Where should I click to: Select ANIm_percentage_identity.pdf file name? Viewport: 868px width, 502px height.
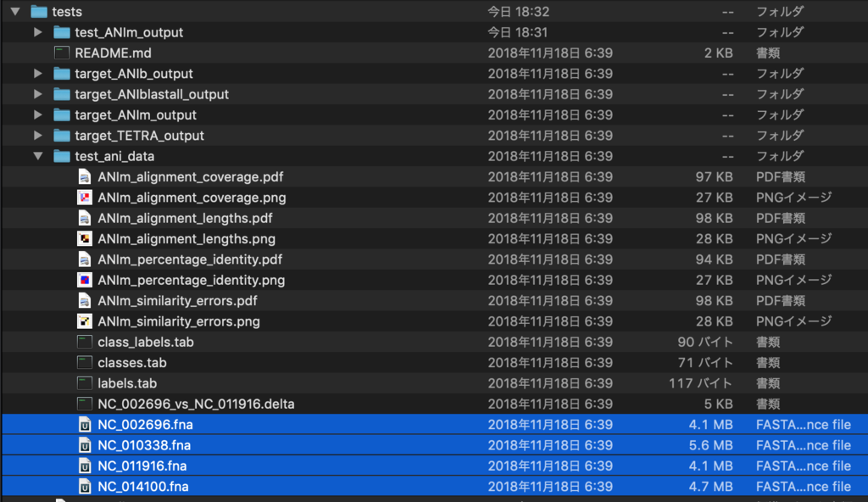(190, 259)
